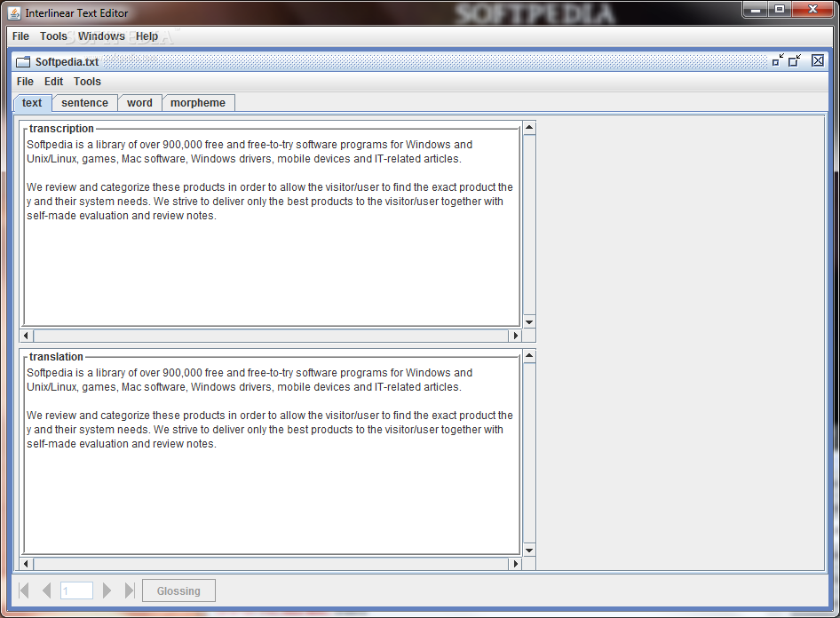The width and height of the screenshot is (840, 618).
Task: Open the Softpedia.txt document Tools menu
Action: pyautogui.click(x=87, y=82)
